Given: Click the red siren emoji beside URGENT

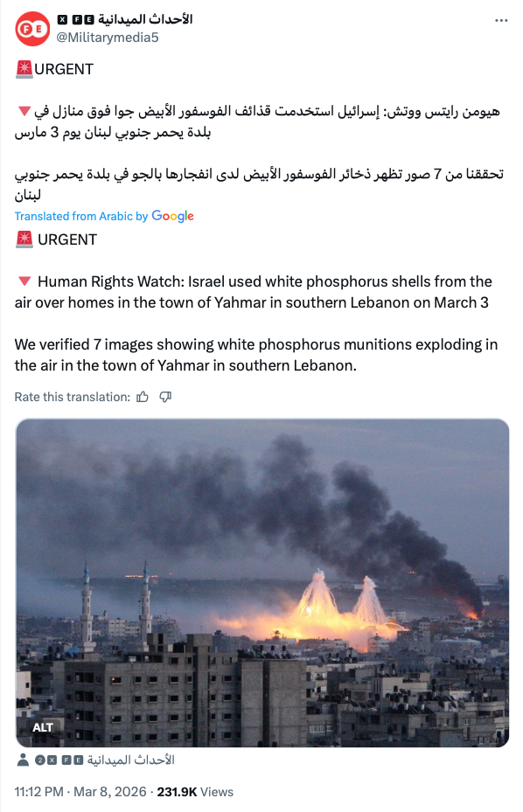Looking at the screenshot, I should (x=24, y=69).
